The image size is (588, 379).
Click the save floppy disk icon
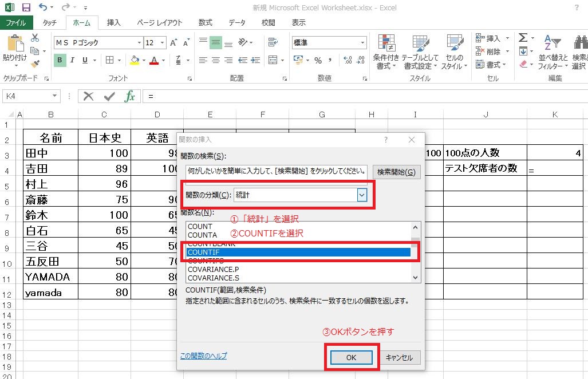coord(26,8)
